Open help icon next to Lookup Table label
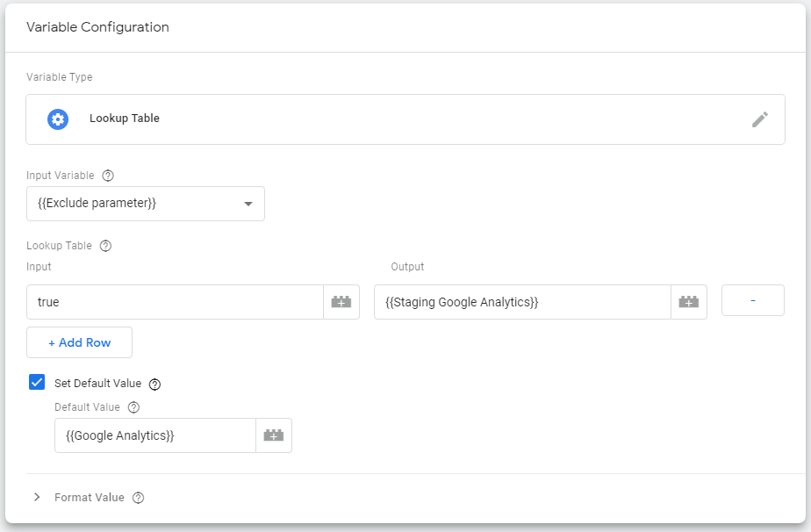Image resolution: width=811 pixels, height=532 pixels. (105, 246)
